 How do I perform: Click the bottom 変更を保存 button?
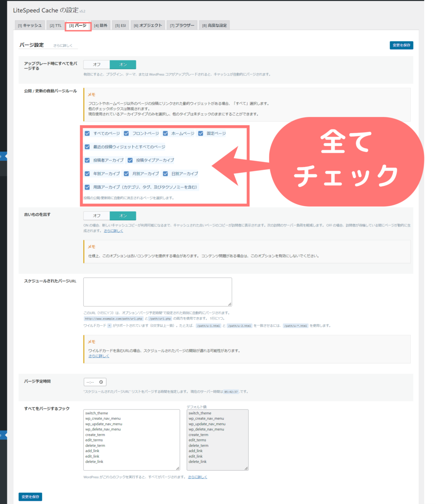coord(30,496)
